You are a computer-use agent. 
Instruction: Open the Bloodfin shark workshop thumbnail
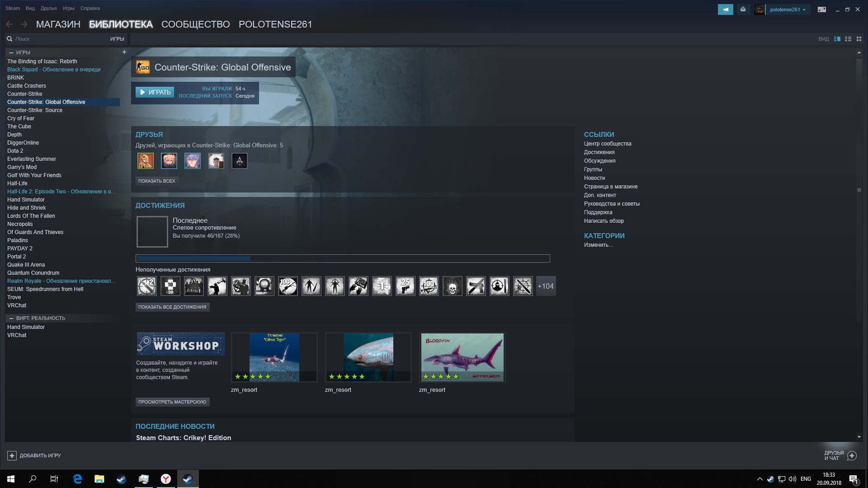(x=462, y=357)
